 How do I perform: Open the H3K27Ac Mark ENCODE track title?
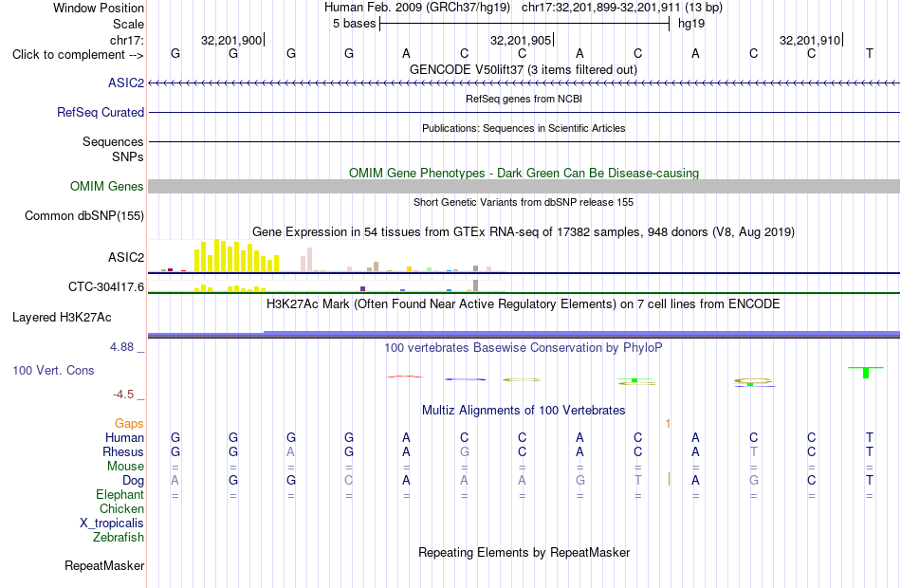tap(524, 303)
